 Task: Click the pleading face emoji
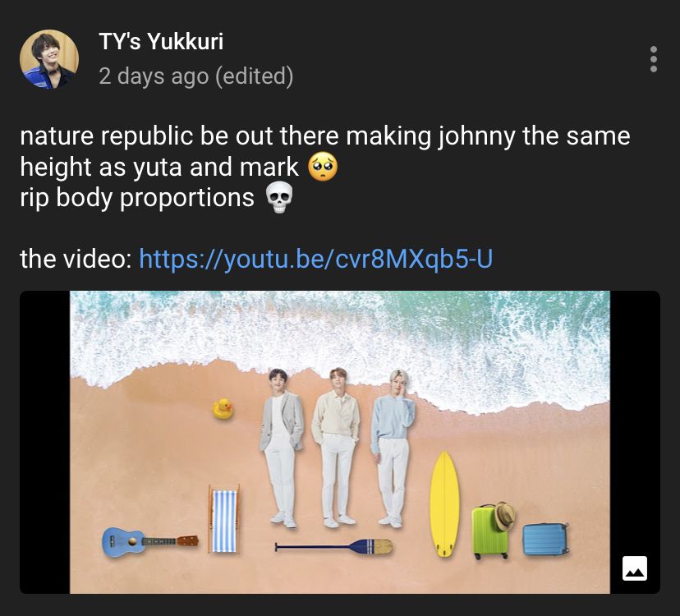point(323,167)
